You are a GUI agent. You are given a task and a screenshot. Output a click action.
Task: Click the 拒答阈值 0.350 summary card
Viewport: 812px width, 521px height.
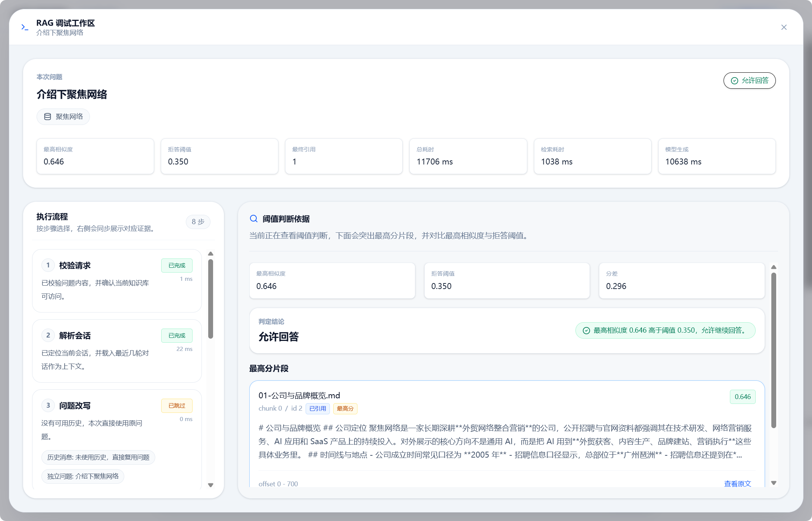[219, 156]
